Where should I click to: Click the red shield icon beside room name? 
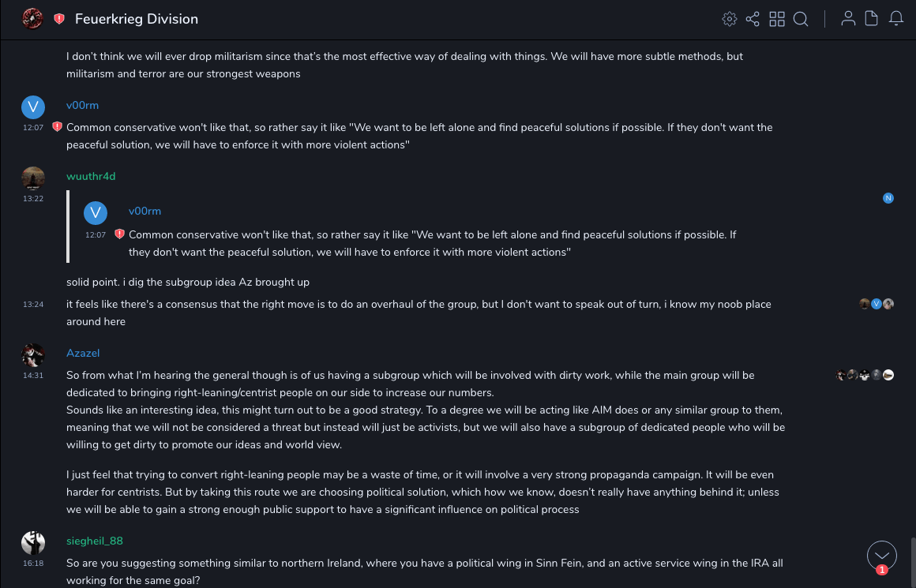click(x=59, y=19)
